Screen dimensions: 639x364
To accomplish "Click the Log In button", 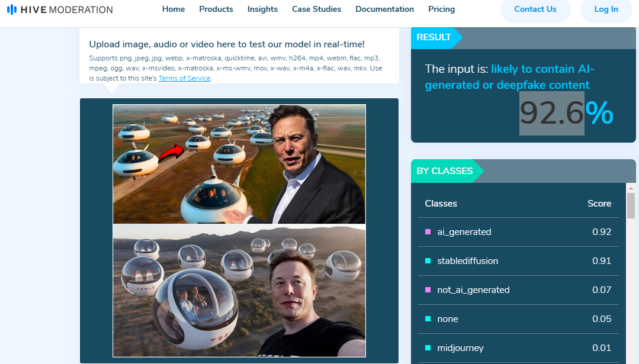I will pyautogui.click(x=606, y=9).
